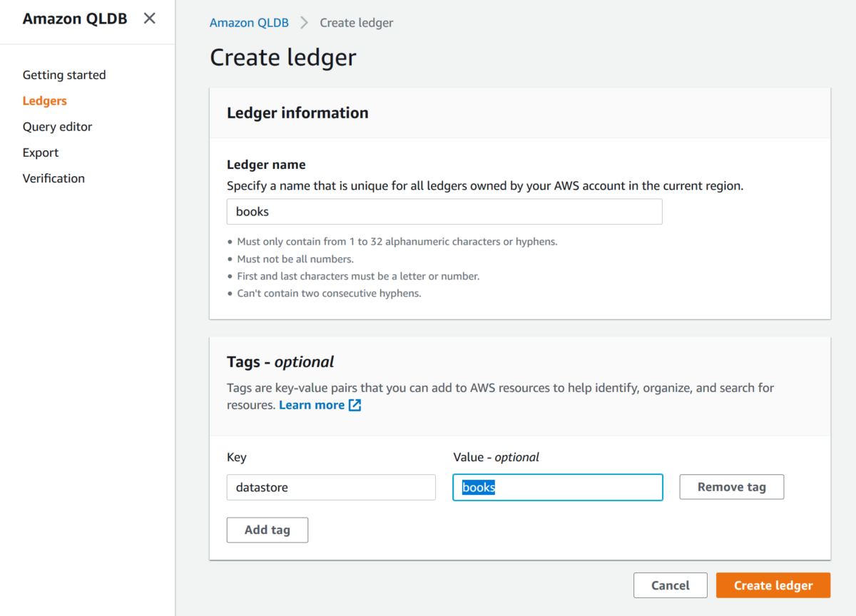This screenshot has height=616, width=856.
Task: Add another tag row
Action: (x=267, y=530)
